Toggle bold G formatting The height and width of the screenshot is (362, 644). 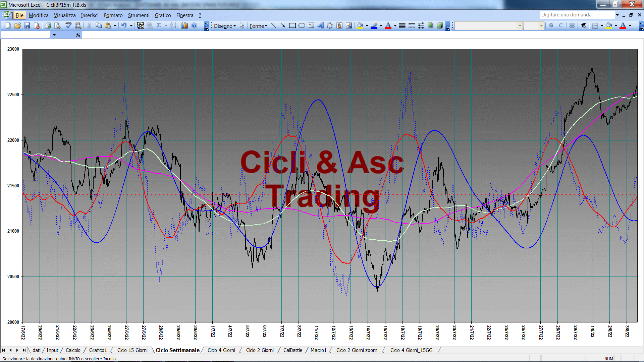click(551, 25)
